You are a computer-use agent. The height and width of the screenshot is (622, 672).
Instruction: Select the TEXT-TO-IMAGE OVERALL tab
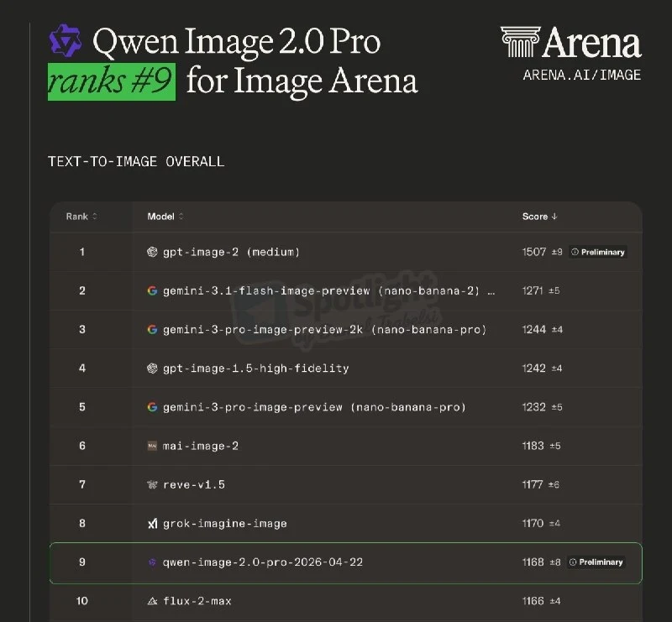137,161
